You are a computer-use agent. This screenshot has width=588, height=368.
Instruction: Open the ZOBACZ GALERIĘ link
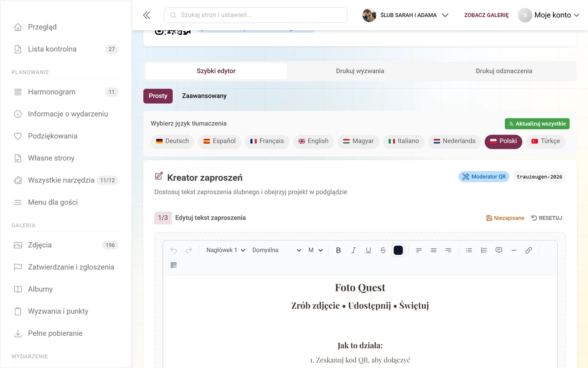coord(486,15)
